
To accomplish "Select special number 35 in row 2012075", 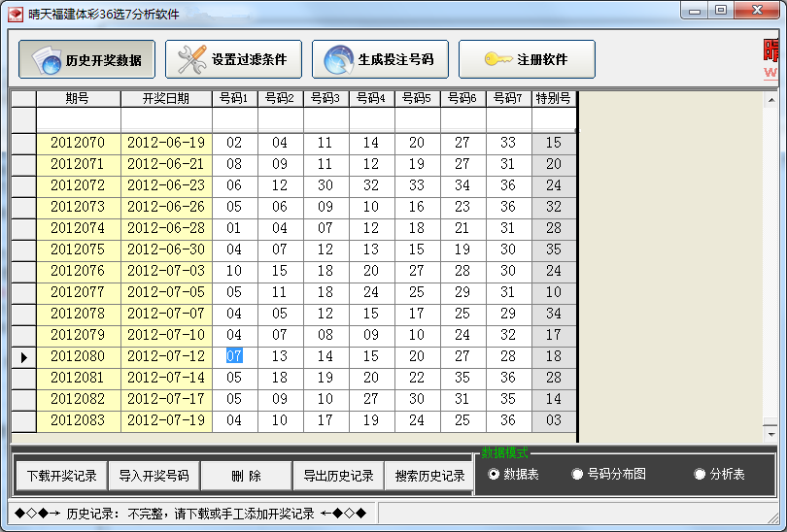I will [x=554, y=249].
